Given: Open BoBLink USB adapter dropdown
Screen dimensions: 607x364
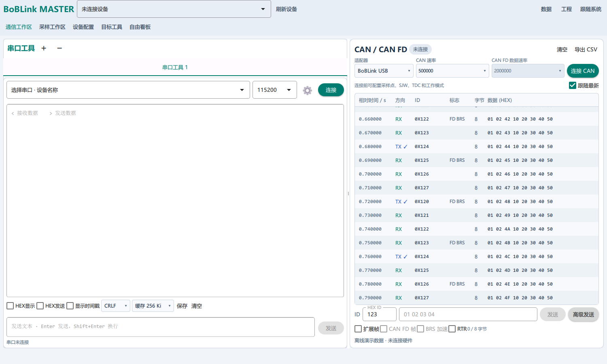Looking at the screenshot, I should coord(384,71).
